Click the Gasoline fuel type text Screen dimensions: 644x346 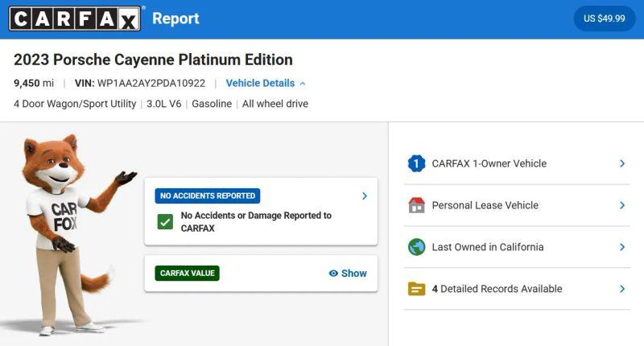tap(212, 104)
